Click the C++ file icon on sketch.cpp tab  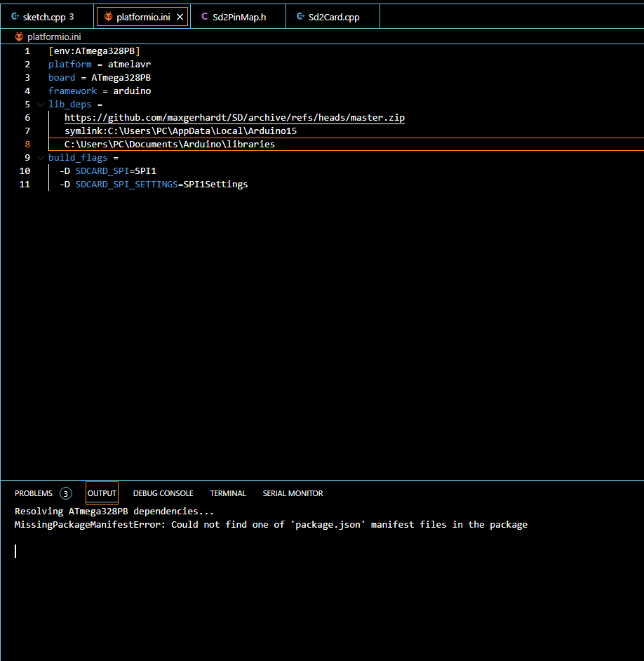tap(15, 16)
